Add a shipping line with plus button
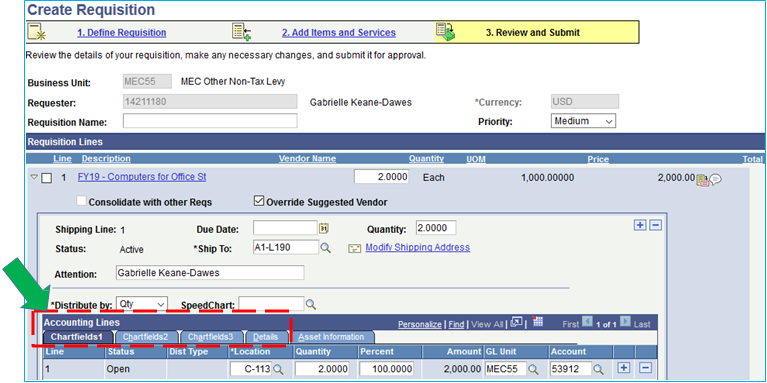This screenshot has height=383, width=767. (639, 225)
